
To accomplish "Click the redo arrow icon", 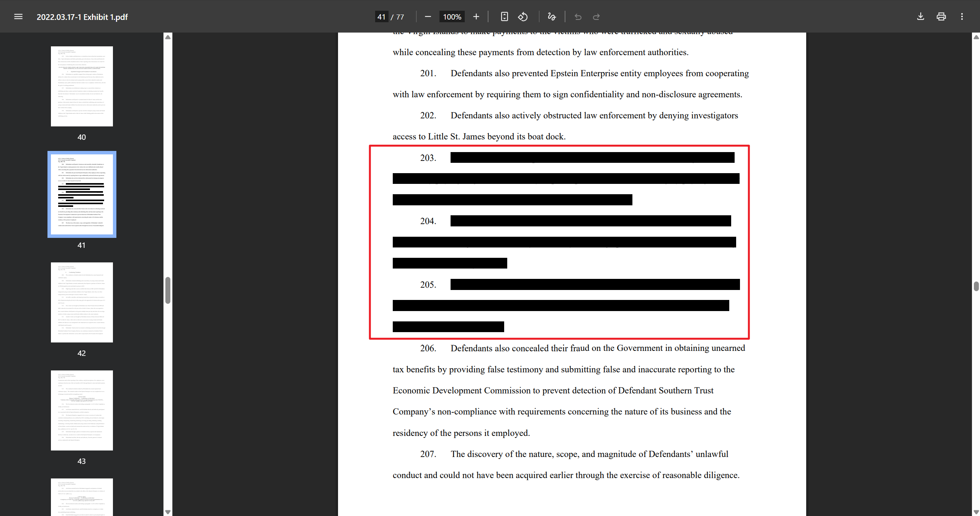I will (x=596, y=17).
